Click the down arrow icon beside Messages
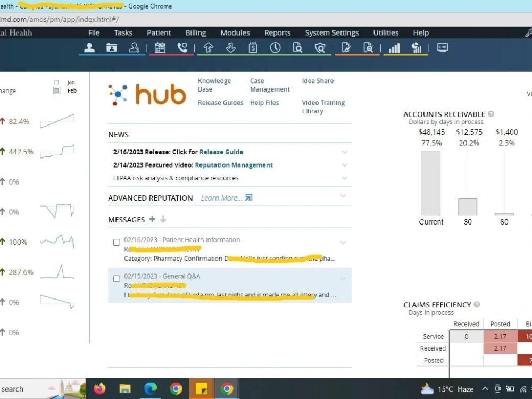This screenshot has width=532, height=399. [x=163, y=220]
